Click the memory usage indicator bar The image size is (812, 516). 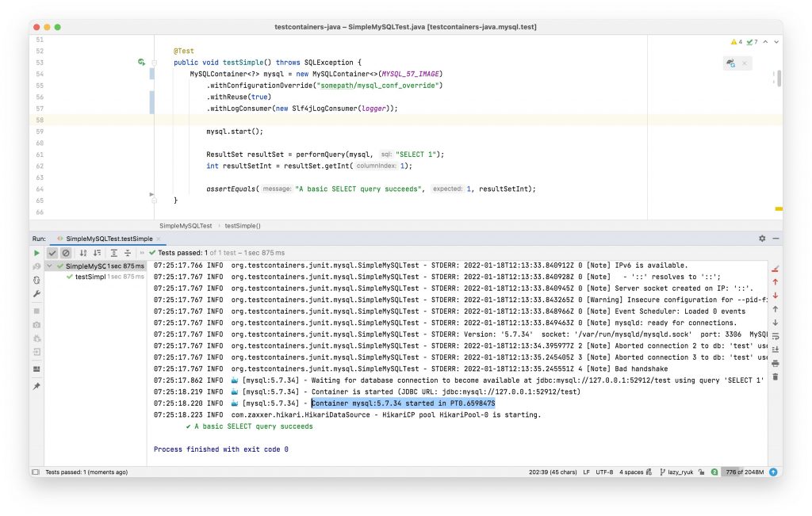click(x=745, y=472)
